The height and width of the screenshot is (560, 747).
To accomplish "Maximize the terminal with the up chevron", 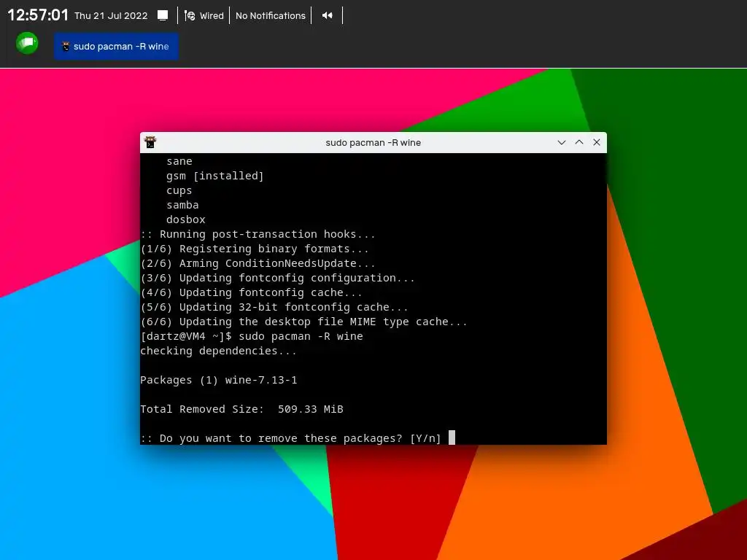I will [x=579, y=142].
